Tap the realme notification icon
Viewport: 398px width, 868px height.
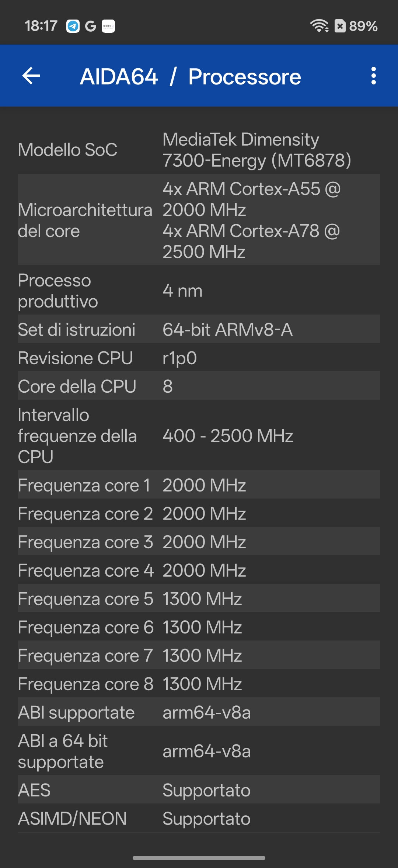(108, 26)
